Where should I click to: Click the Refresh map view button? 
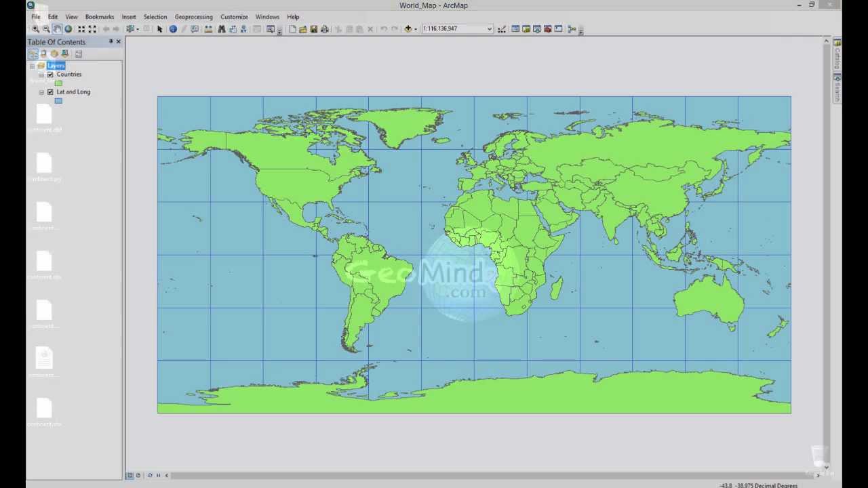[x=150, y=475]
